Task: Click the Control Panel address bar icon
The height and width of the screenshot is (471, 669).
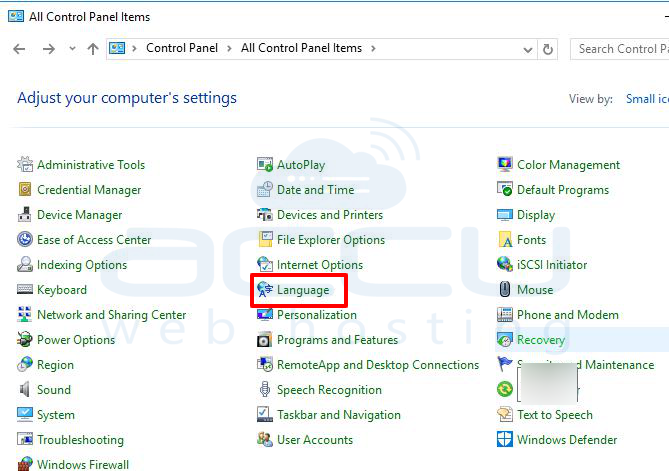Action: (117, 48)
